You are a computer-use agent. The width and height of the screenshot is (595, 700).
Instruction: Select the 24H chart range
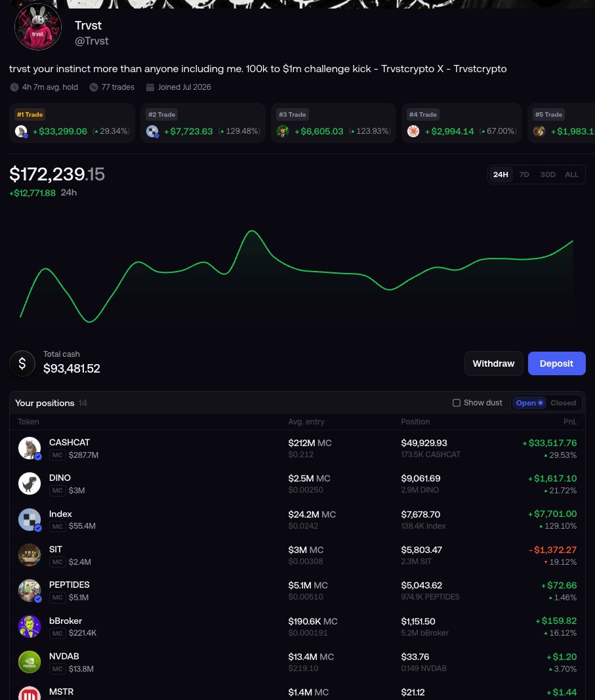[x=501, y=175]
